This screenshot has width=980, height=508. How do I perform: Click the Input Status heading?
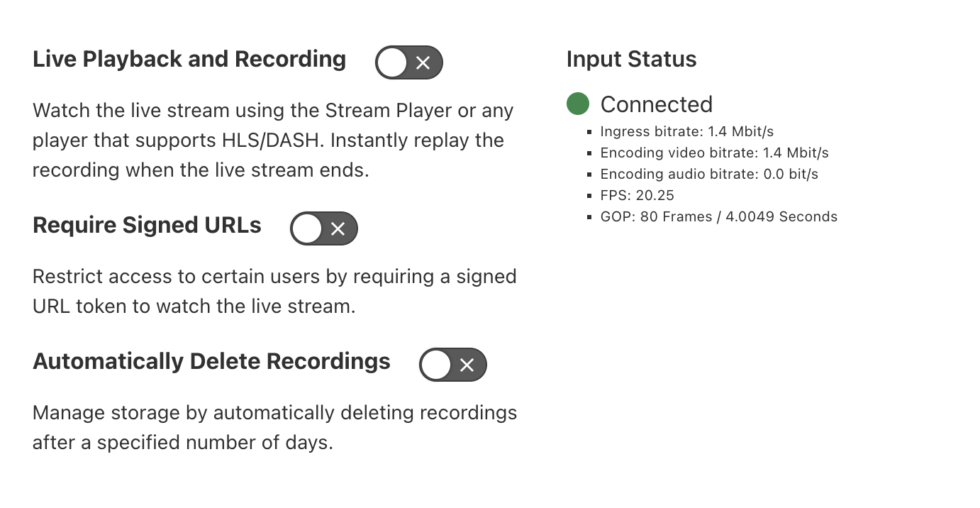pos(631,59)
